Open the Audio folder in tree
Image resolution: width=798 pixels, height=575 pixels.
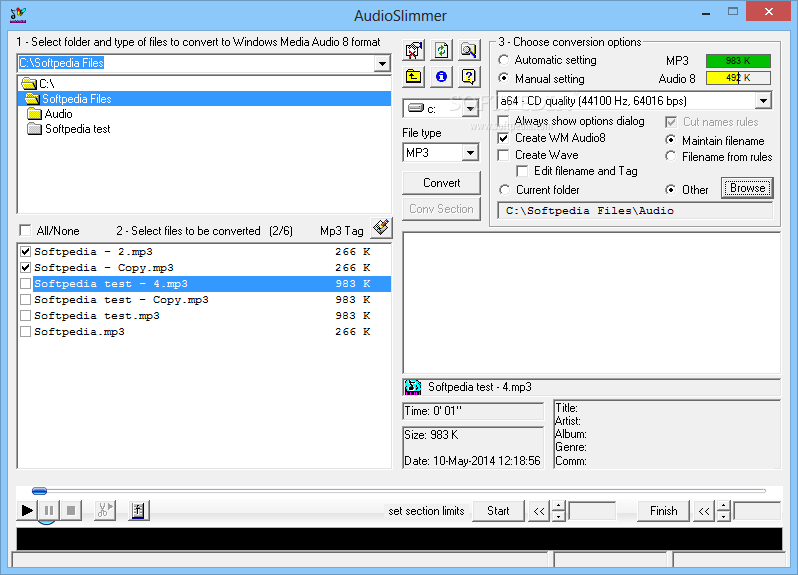[50, 114]
